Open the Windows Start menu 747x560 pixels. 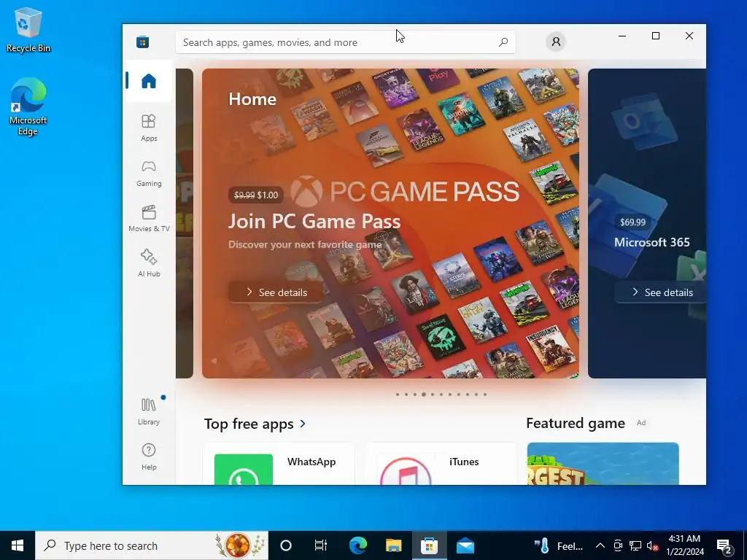click(x=18, y=545)
